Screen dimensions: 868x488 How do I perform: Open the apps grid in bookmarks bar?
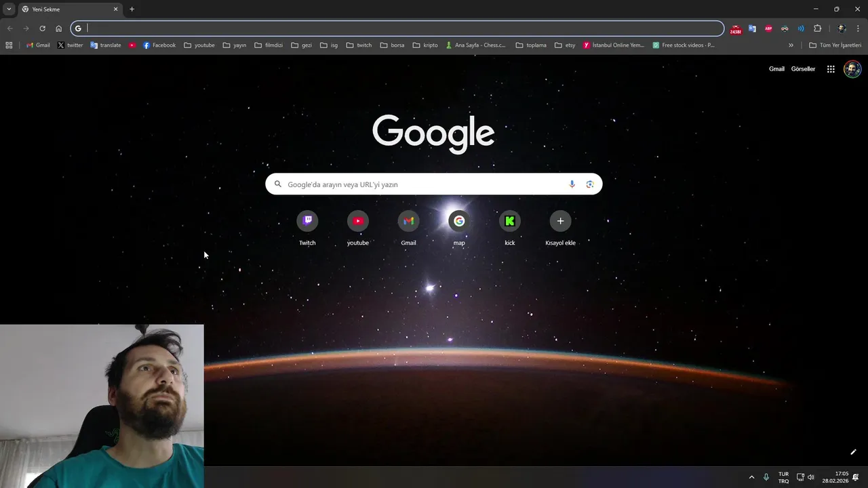(x=9, y=45)
